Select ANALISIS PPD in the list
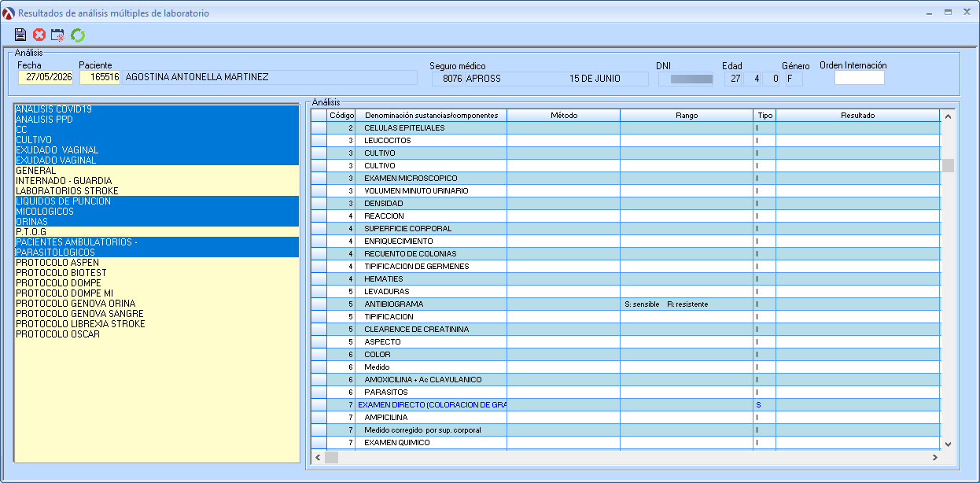The width and height of the screenshot is (980, 483). tap(157, 120)
